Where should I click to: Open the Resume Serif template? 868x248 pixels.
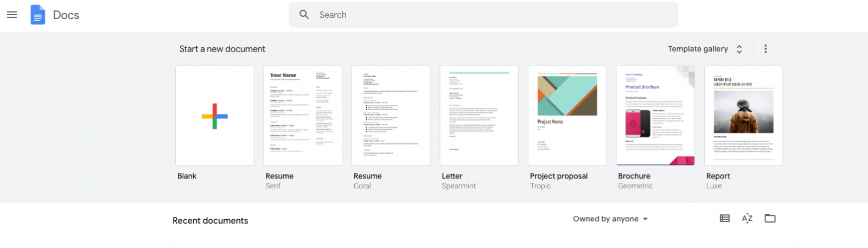click(x=303, y=116)
